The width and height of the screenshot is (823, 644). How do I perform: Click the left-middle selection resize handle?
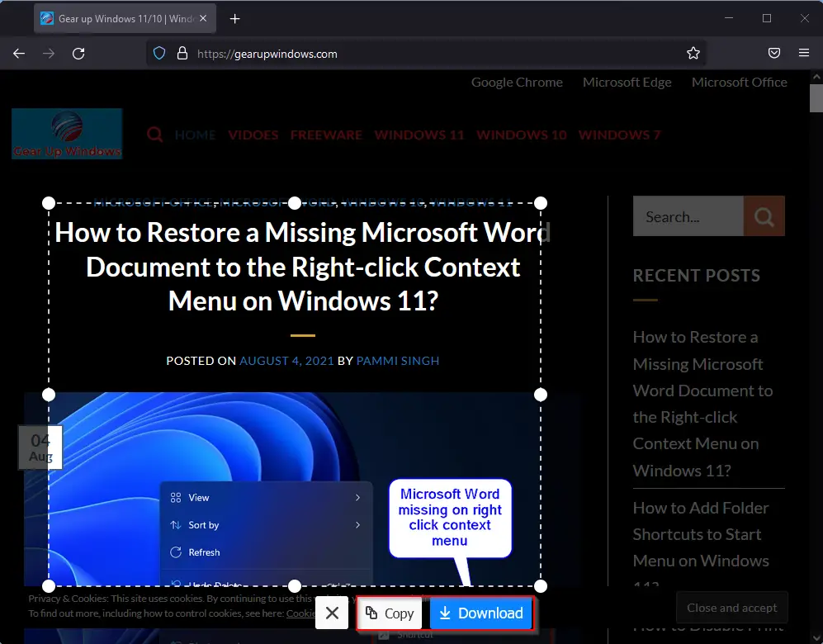48,395
